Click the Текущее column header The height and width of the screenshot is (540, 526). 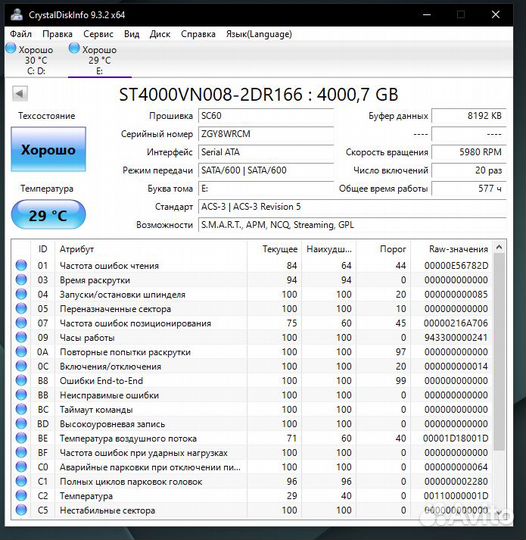(274, 249)
